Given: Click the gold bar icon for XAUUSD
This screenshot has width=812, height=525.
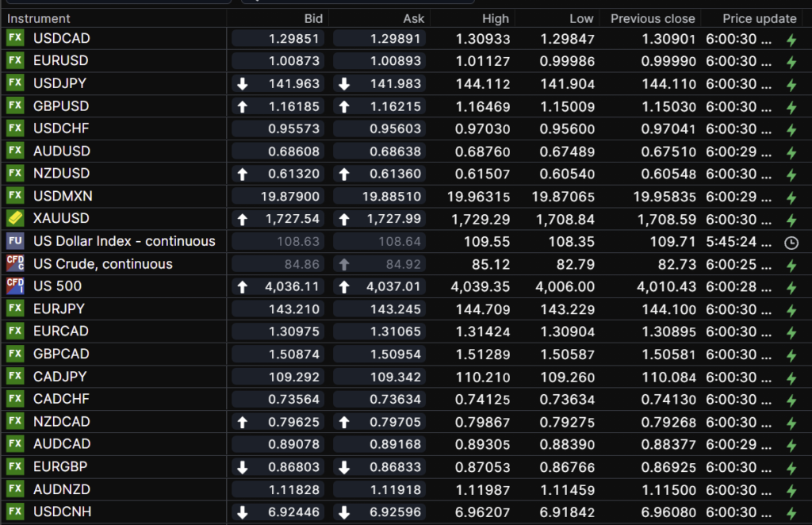Looking at the screenshot, I should [15, 218].
